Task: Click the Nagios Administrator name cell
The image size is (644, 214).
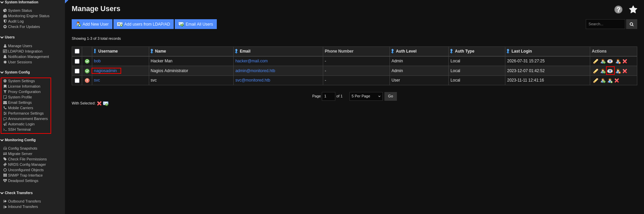Action: (191, 71)
